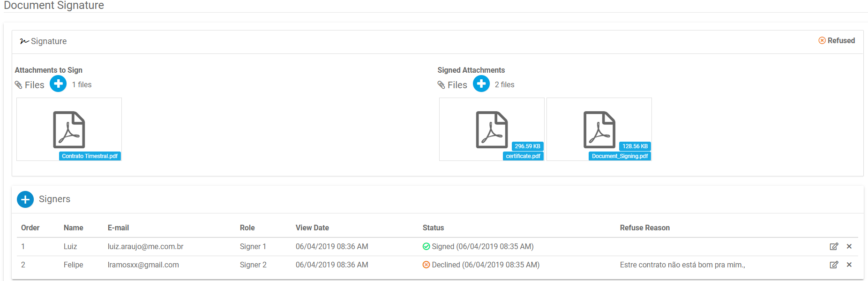Click the plus icon to add signer
Screen dimensions: 868x281
[25, 199]
